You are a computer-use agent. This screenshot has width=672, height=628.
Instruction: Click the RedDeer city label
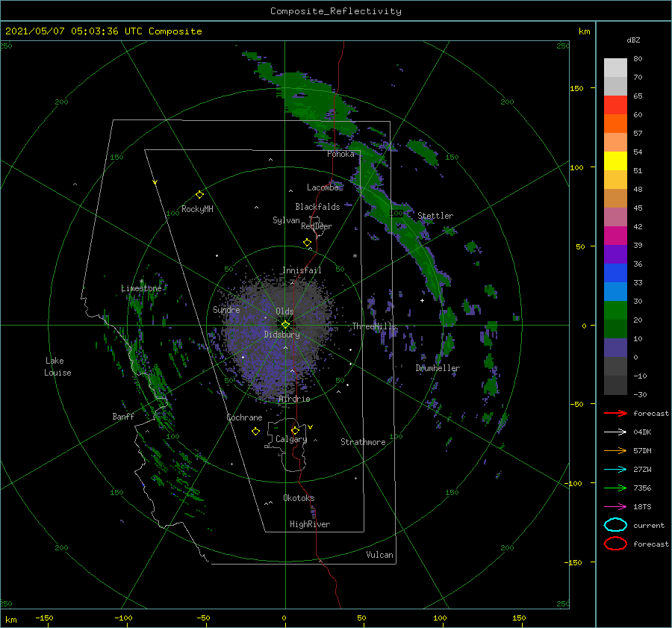click(317, 226)
